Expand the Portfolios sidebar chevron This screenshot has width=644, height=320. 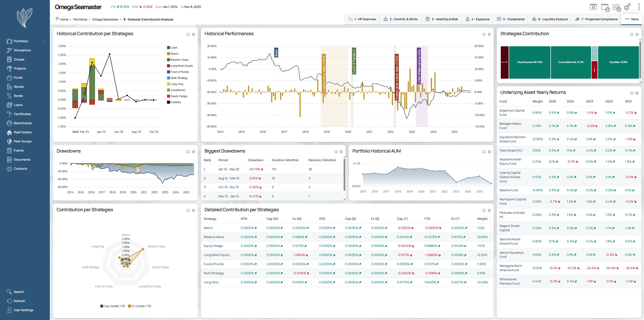click(x=44, y=41)
